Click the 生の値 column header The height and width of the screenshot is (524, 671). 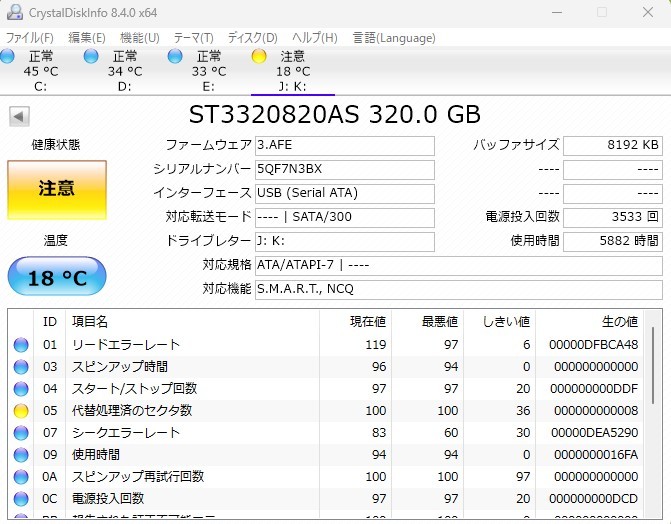pyautogui.click(x=618, y=322)
